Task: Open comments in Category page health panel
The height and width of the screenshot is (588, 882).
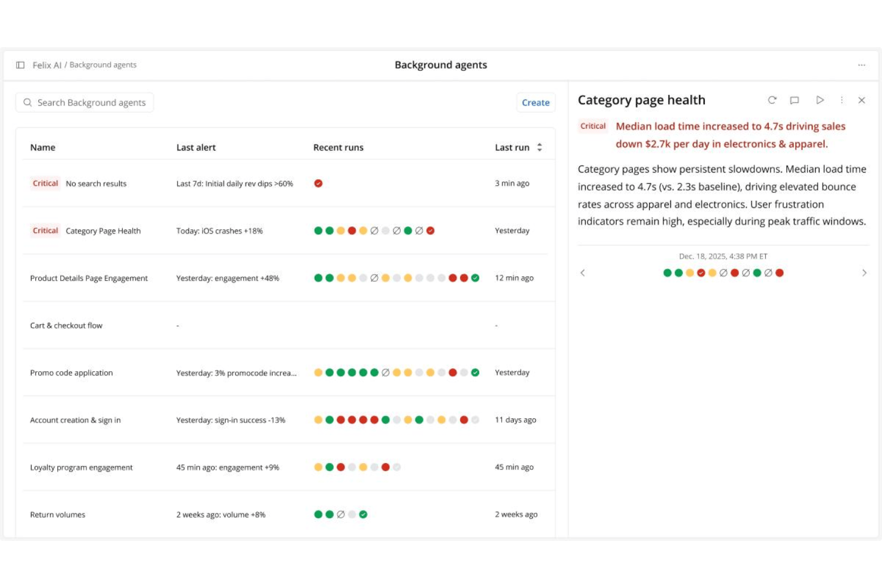Action: coord(794,100)
